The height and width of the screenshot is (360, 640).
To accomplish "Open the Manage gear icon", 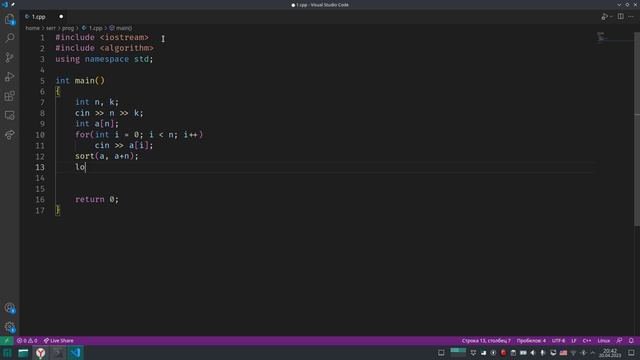I will (9, 327).
